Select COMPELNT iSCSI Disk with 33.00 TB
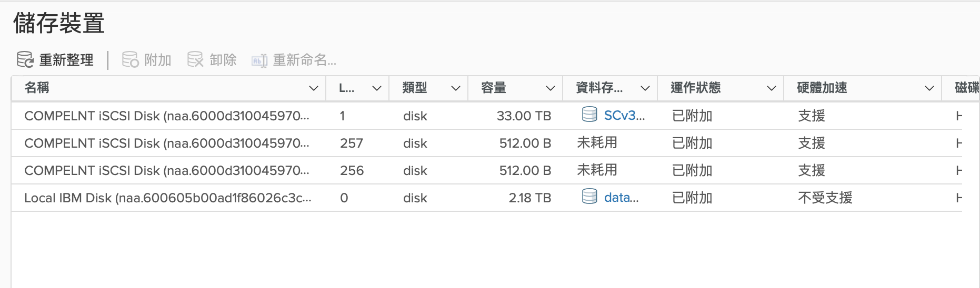The width and height of the screenshot is (980, 288). 487,116
